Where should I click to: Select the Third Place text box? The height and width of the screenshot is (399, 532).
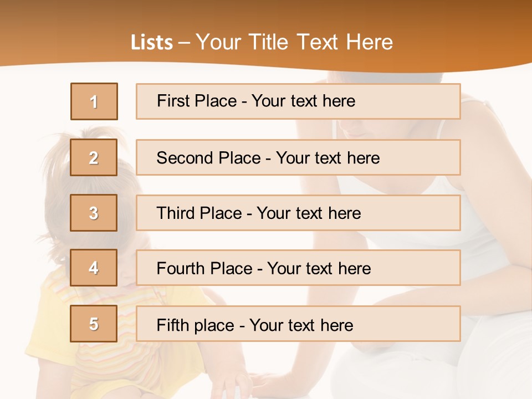point(298,213)
